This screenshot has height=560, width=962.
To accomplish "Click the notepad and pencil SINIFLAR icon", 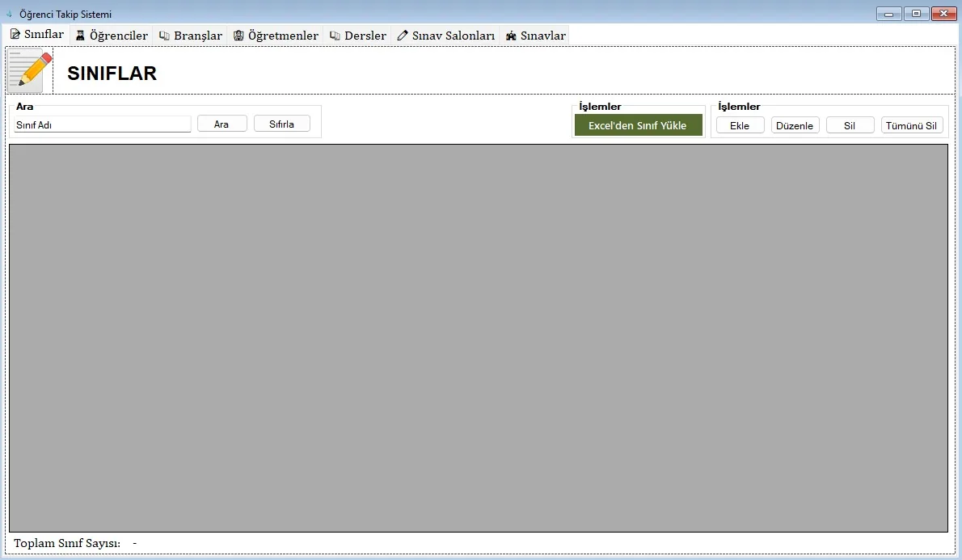I will 29,71.
